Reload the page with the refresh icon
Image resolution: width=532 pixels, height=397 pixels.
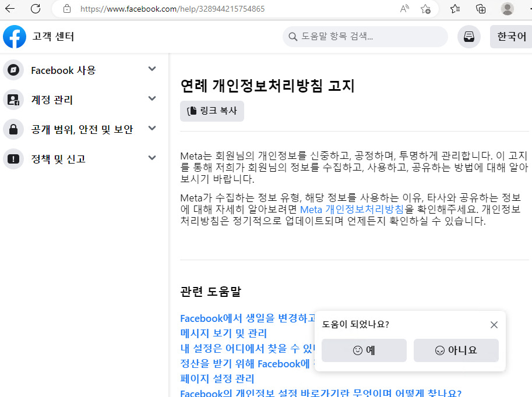[36, 9]
